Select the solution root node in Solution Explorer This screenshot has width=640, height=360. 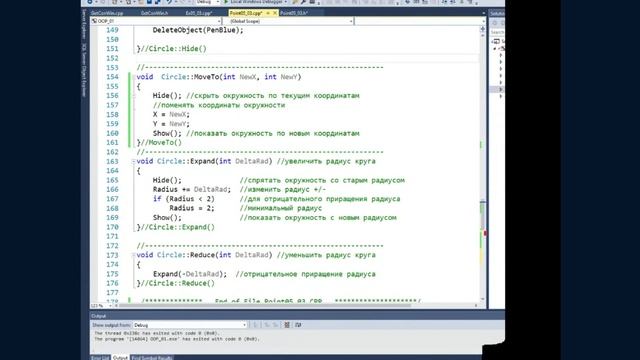pyautogui.click(x=497, y=41)
